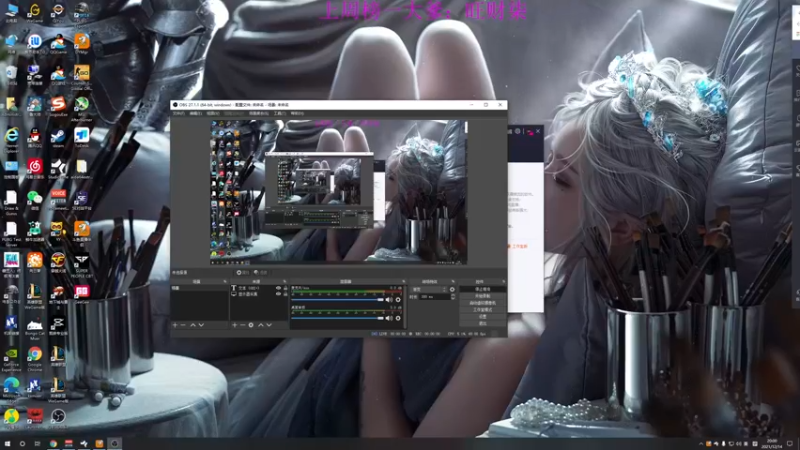This screenshot has height=450, width=800.
Task: Toggle the lock on the display capture source
Action: [x=286, y=294]
